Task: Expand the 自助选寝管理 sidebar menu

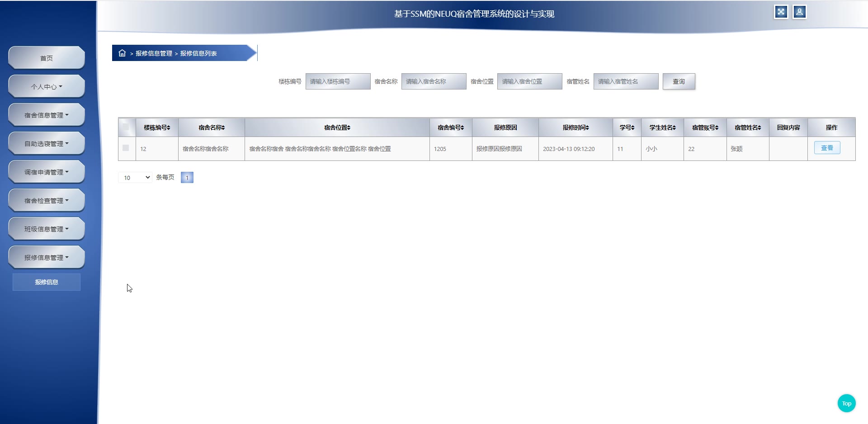Action: (47, 143)
